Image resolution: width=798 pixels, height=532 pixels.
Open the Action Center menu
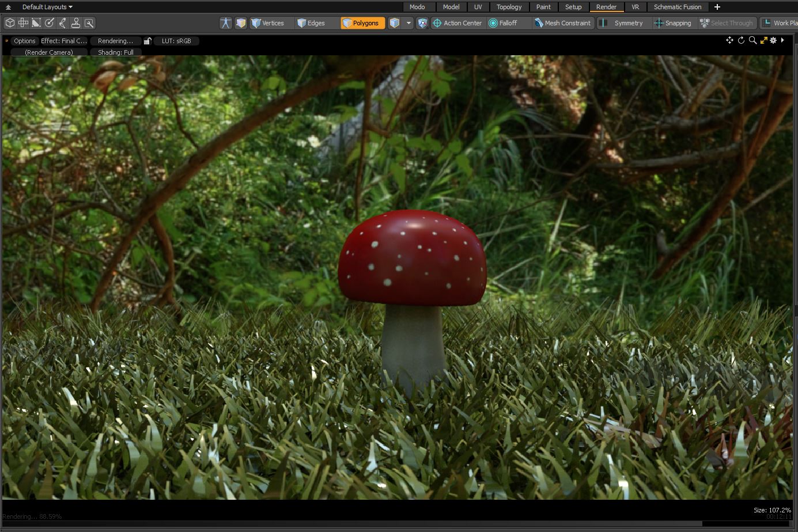[457, 23]
